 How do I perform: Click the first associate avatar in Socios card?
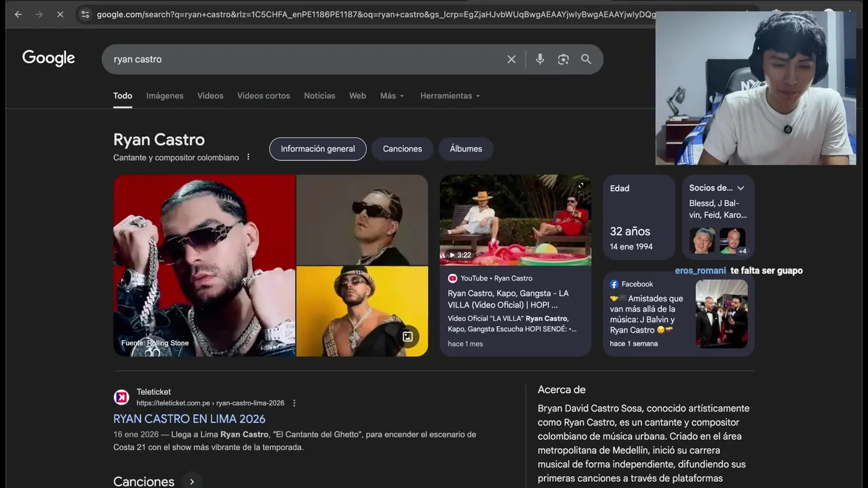coord(702,241)
